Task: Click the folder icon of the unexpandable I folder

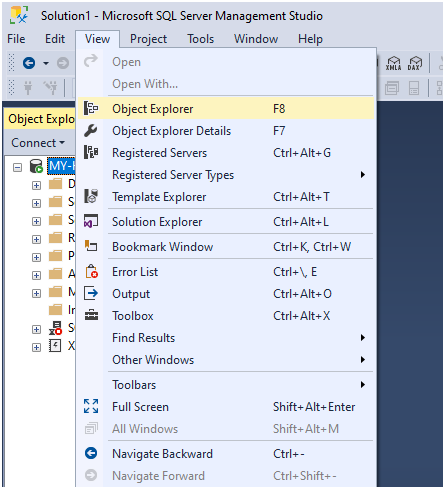Action: [55, 310]
